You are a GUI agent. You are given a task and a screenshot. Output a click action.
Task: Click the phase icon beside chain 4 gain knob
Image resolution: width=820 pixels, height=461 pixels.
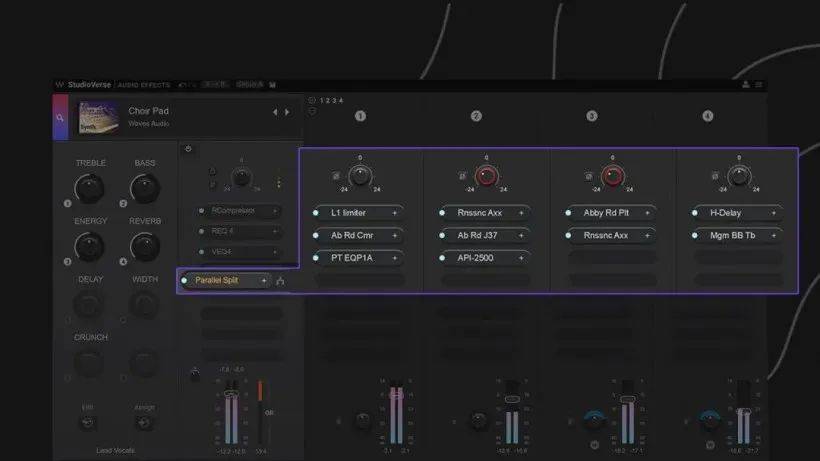[715, 176]
